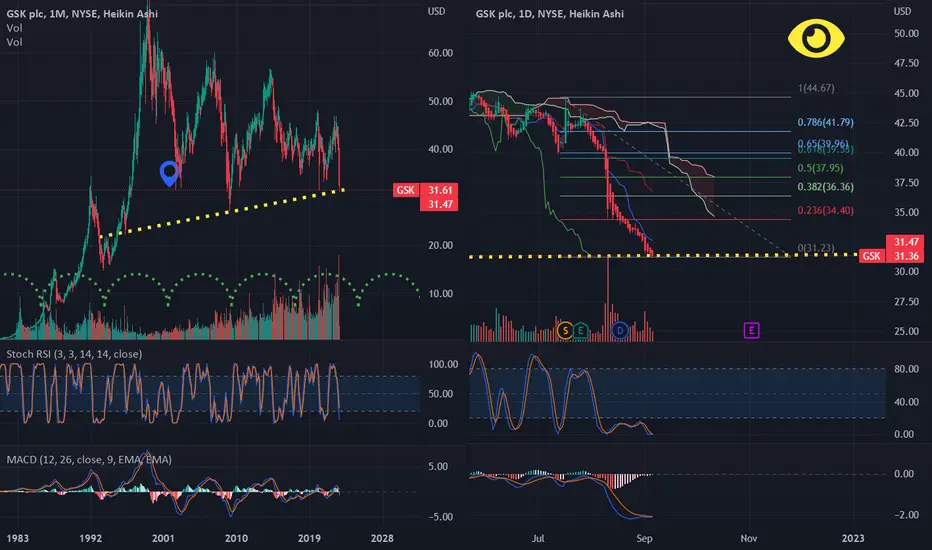This screenshot has height=550, width=932.
Task: Click the 2019 label on the time axis
Action: click(309, 538)
